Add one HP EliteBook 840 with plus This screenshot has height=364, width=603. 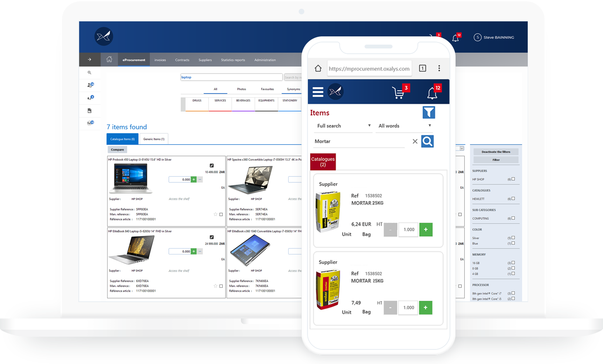tap(194, 251)
